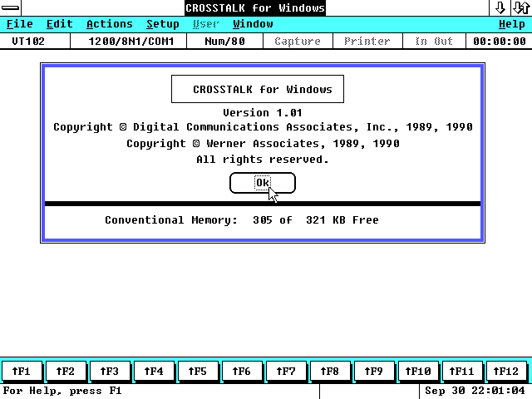Toggle the Printer status indicator
Image resolution: width=532 pixels, height=399 pixels.
click(367, 42)
